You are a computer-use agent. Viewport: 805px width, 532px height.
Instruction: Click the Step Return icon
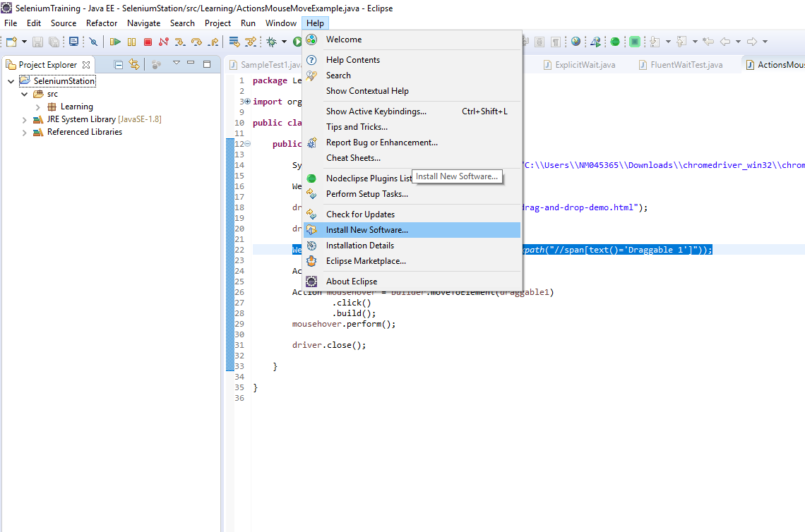click(x=213, y=42)
